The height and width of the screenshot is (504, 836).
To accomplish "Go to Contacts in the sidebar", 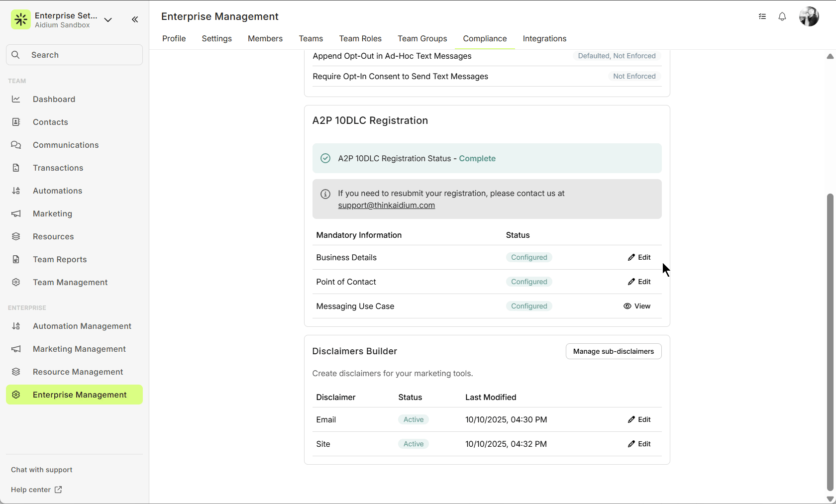I will tap(50, 122).
